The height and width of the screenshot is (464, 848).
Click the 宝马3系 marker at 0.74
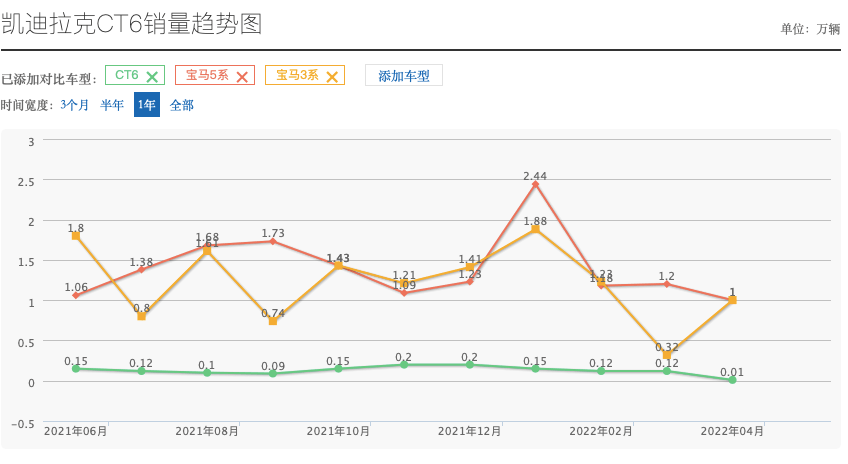273,321
